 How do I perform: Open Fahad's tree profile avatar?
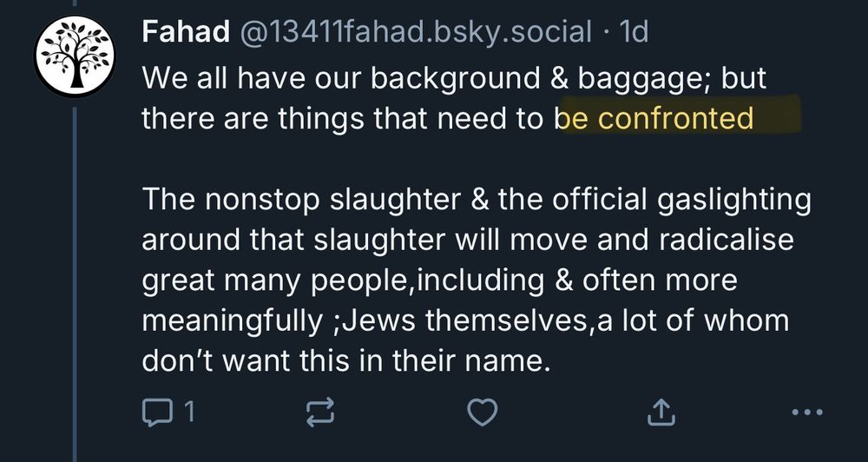point(74,57)
